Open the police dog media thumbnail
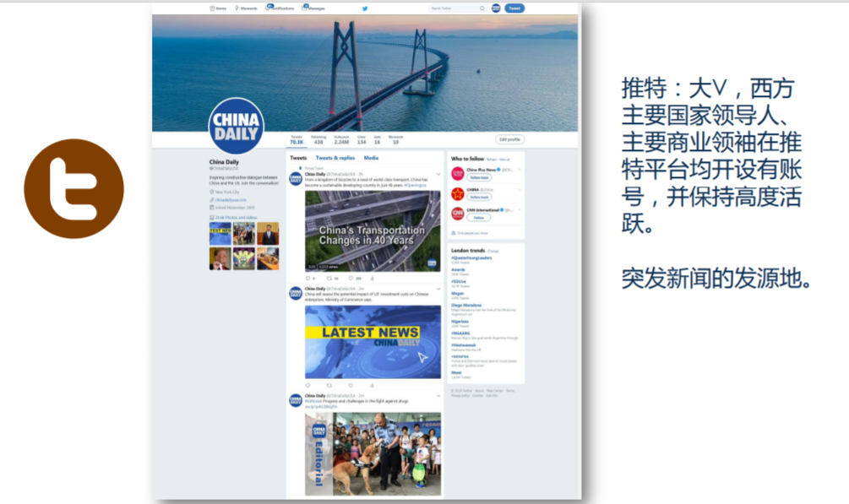 (x=244, y=233)
